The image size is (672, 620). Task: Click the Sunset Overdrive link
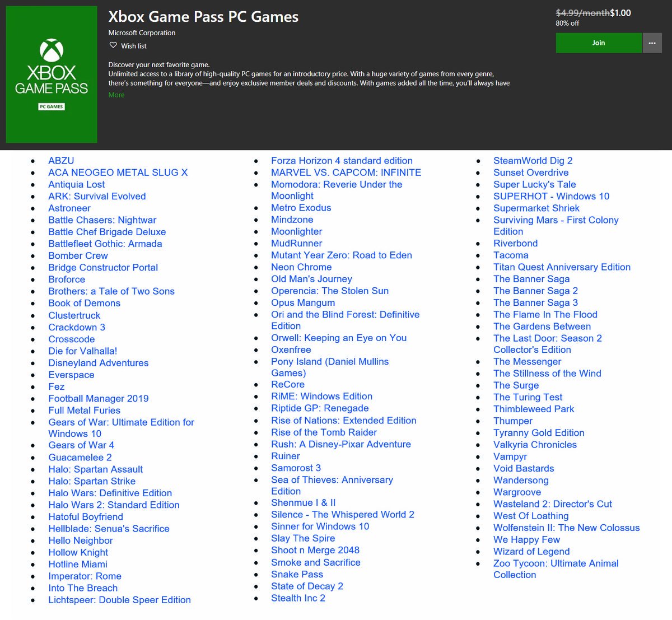(x=531, y=173)
